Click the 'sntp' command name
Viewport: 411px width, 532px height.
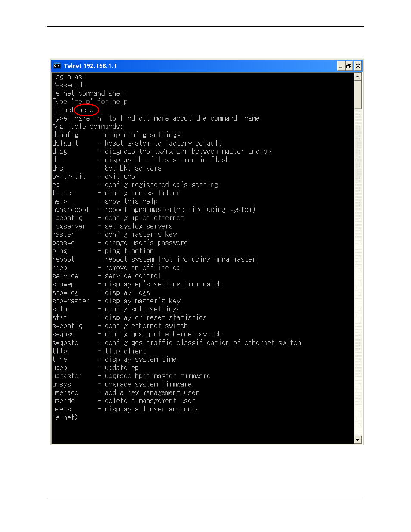coord(60,310)
